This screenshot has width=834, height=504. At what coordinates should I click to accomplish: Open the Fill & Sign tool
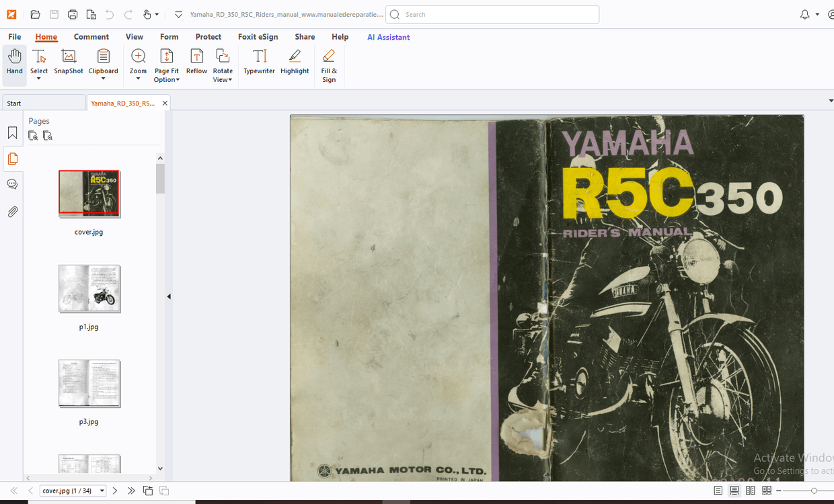tap(329, 64)
